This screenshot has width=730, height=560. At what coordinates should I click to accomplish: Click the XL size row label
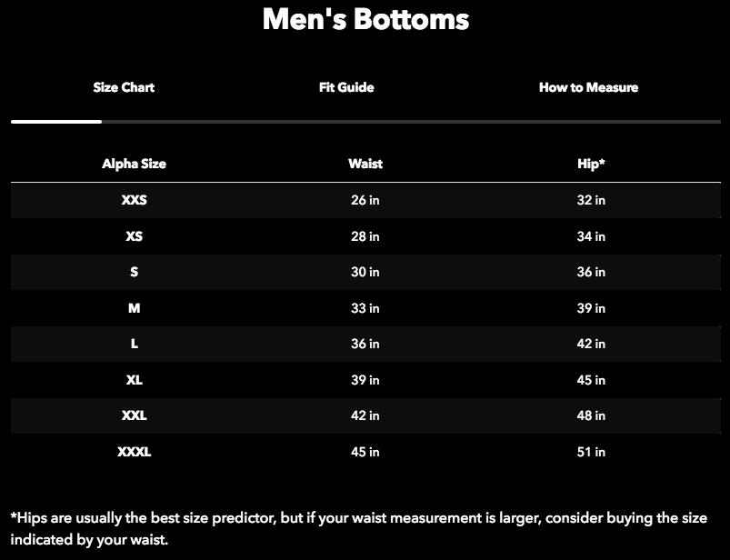pyautogui.click(x=134, y=380)
